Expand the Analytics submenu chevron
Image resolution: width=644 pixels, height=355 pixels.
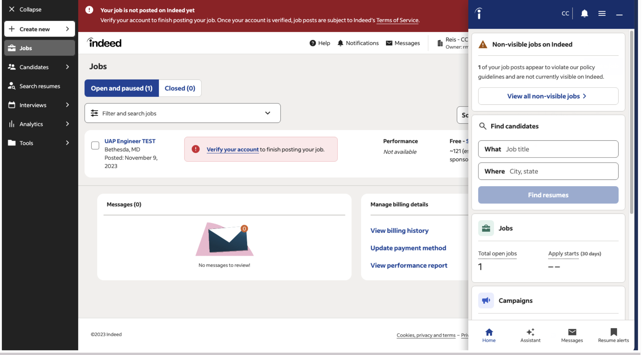[67, 124]
